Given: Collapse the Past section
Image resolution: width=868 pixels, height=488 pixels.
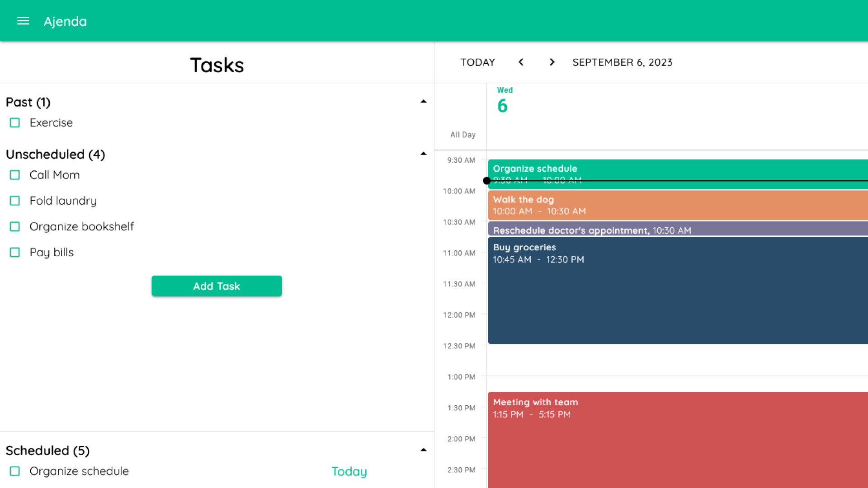Looking at the screenshot, I should 424,101.
